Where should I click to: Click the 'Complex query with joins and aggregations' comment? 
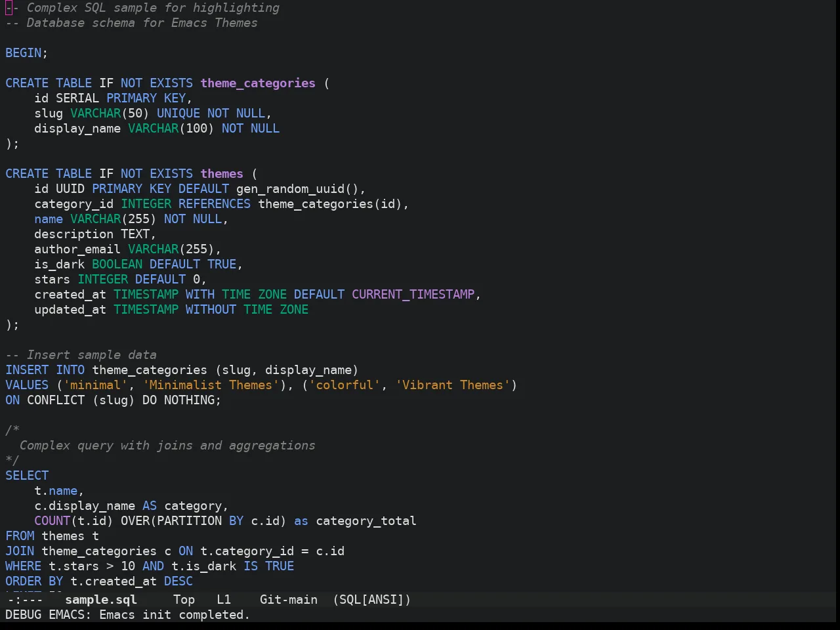[167, 445]
